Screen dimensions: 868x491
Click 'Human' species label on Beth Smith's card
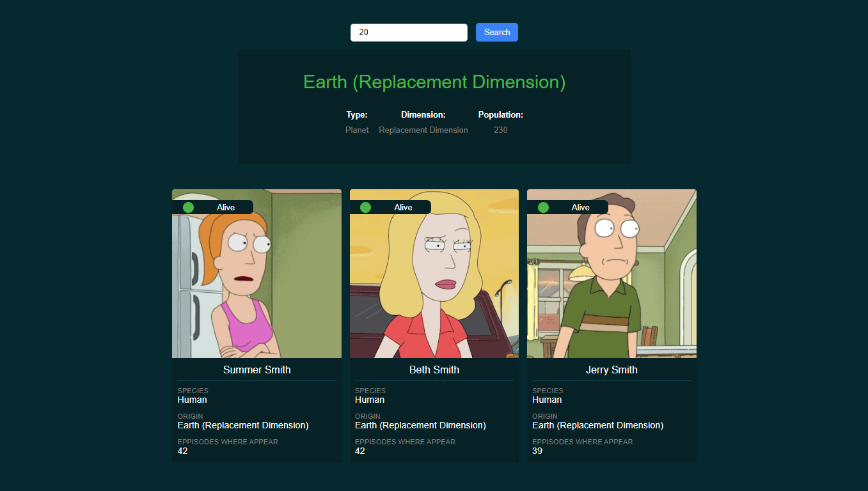coord(370,400)
